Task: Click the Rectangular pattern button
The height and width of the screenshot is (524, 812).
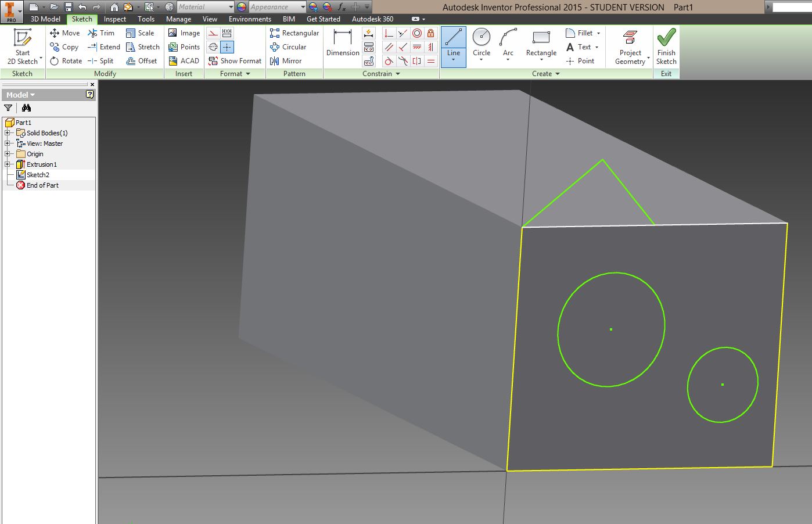Action: (294, 33)
